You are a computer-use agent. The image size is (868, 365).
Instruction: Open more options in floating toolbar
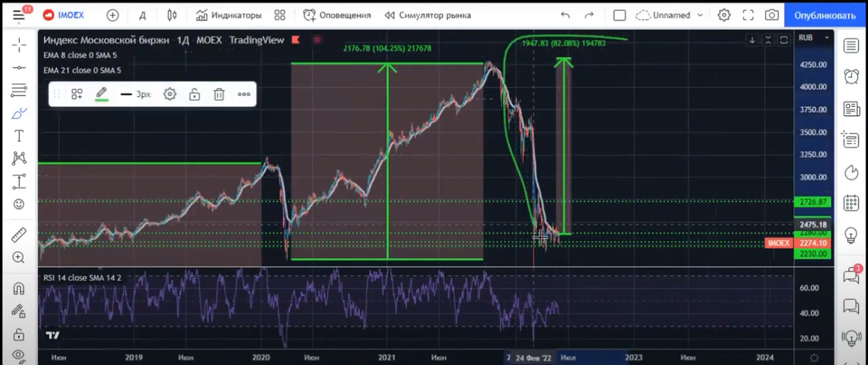244,94
